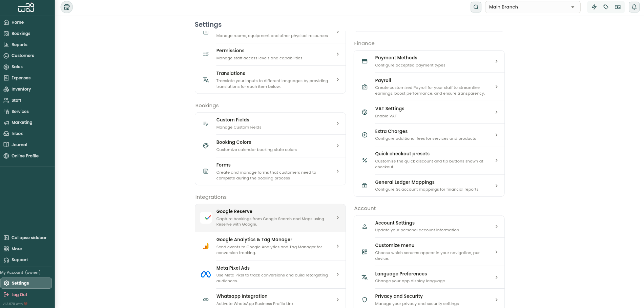This screenshot has height=308, width=644.
Task: Expand Translations via its chevron
Action: (x=338, y=80)
